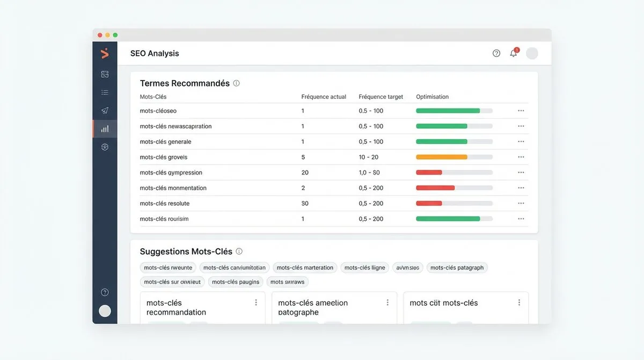Viewport: 644px width, 360px height.
Task: Expand the kebab menu on mots-clés recommandation card
Action: click(x=256, y=303)
